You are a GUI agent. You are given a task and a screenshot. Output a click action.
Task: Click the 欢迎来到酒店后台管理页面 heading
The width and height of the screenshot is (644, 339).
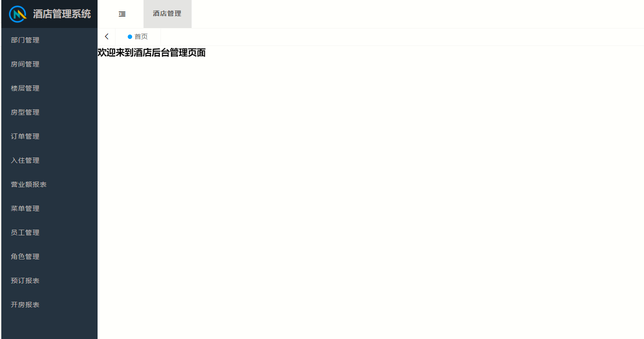tap(151, 53)
